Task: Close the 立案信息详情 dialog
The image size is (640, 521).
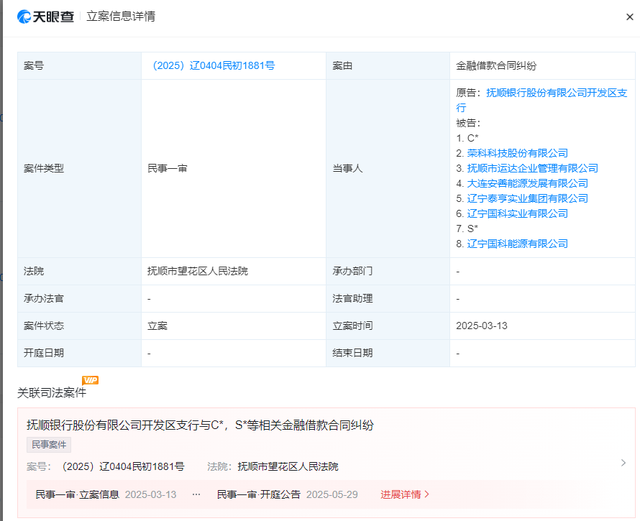Action: 629,17
